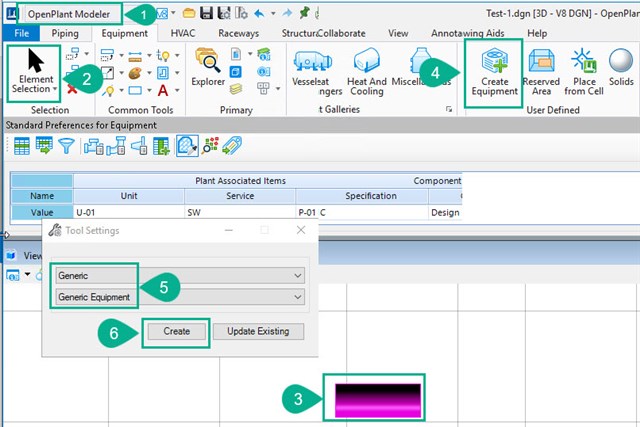The height and width of the screenshot is (427, 640).
Task: Expand the palette icon dropdown arrow
Action: 149,73
